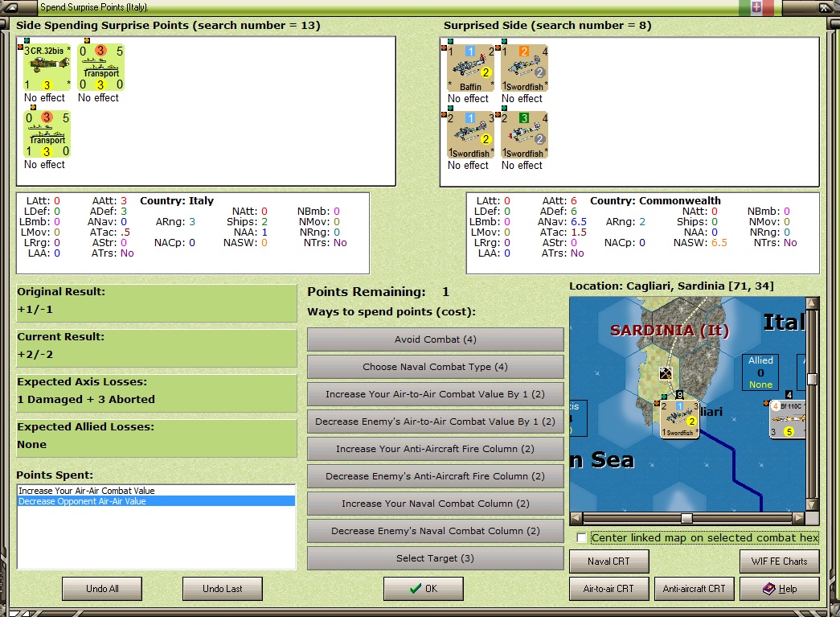Click the map horizontal scrollbar thumb

click(x=686, y=518)
